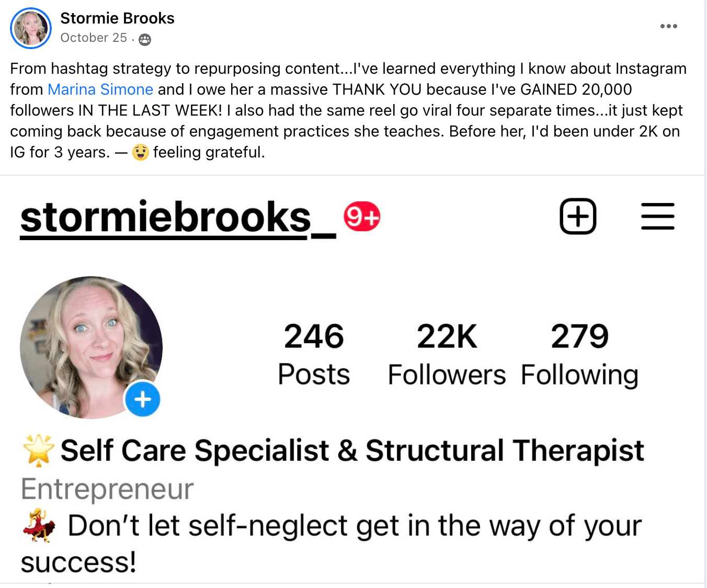Open the 246 Posts count
Screen dimensions: 707x588
point(314,355)
